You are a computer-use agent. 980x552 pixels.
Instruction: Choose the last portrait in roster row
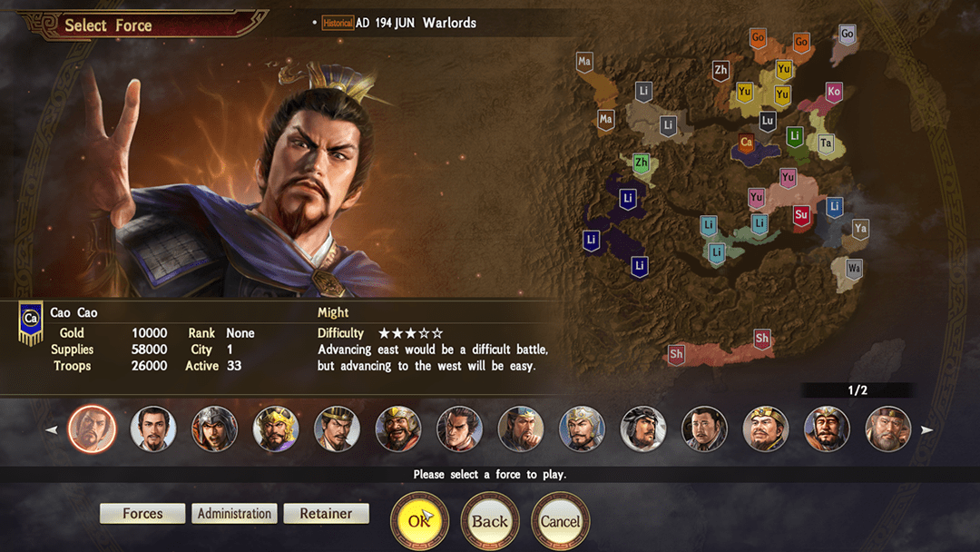tap(887, 429)
